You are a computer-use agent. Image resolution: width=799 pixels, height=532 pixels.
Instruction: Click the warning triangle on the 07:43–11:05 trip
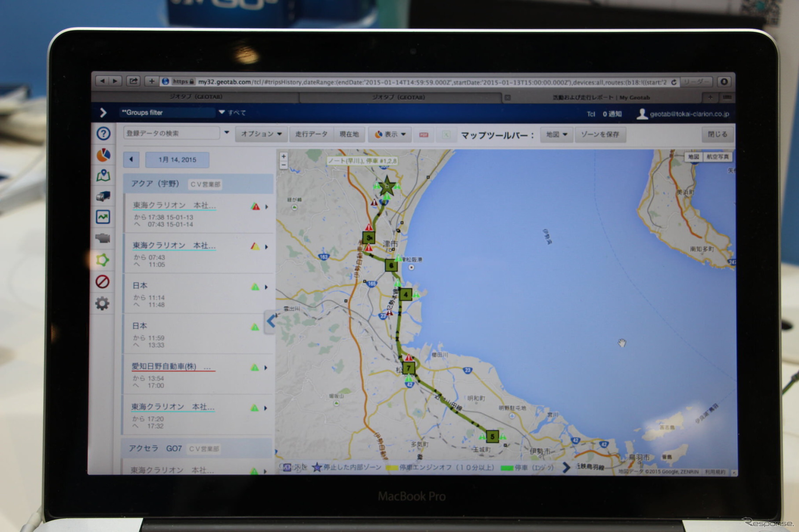pos(255,246)
